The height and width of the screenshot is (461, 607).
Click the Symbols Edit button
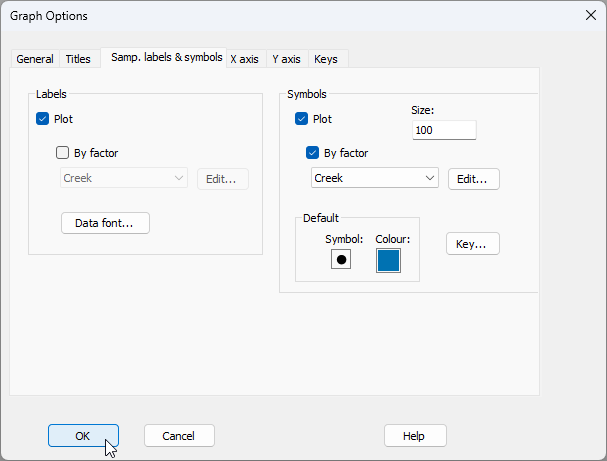pos(473,179)
